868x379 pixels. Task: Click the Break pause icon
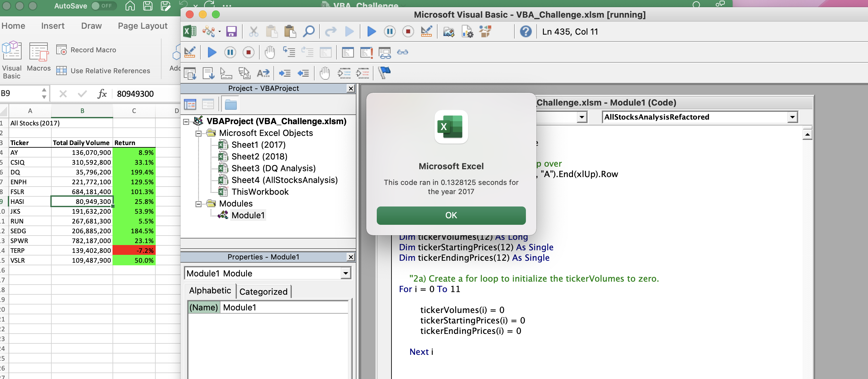[x=390, y=32]
